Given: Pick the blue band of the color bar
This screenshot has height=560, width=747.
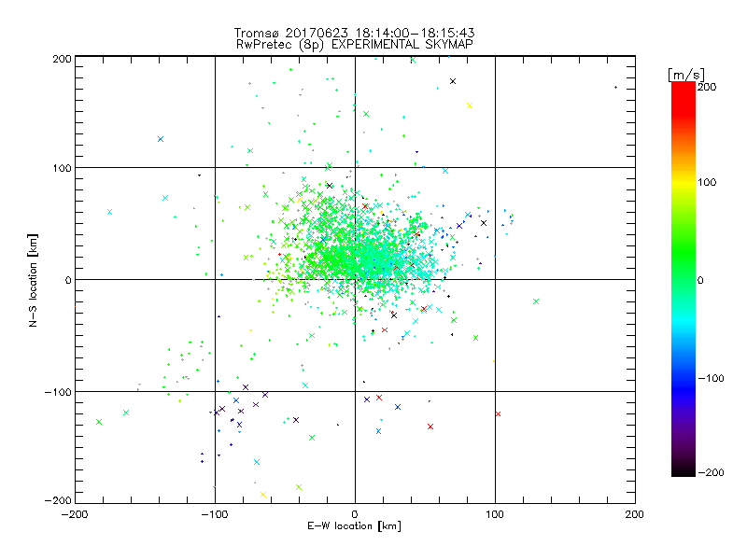Looking at the screenshot, I should coord(684,388).
